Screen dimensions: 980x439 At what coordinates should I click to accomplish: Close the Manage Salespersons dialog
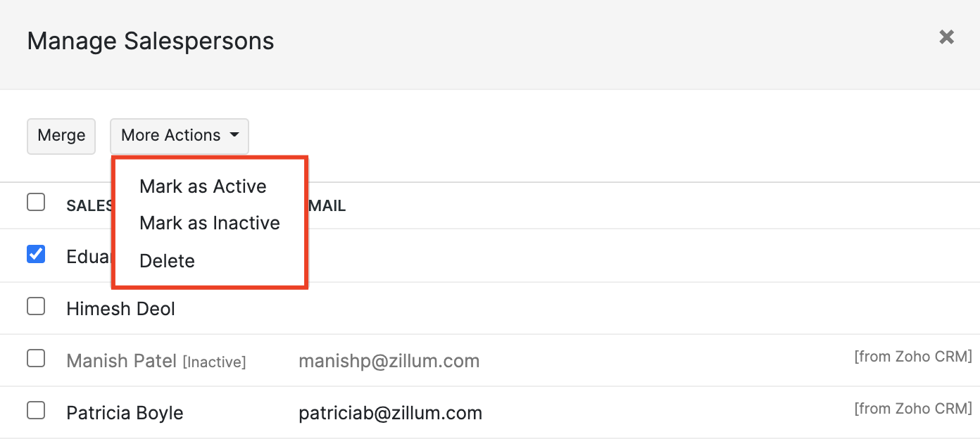tap(946, 37)
